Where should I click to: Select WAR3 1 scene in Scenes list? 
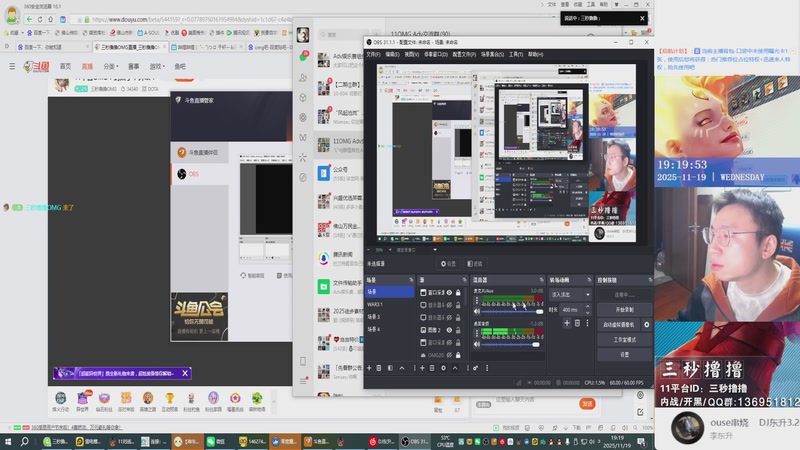coord(390,304)
